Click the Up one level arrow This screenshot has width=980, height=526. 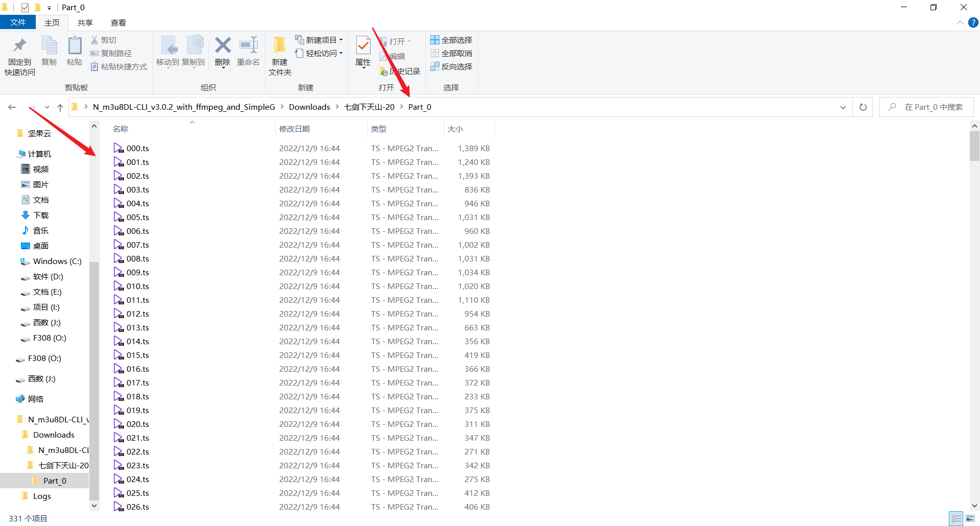click(x=60, y=107)
